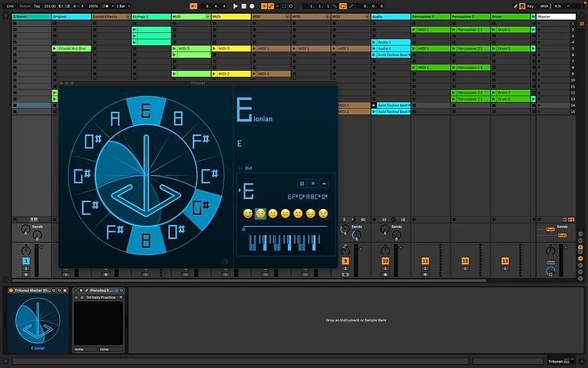Viewport: 588px width, 368px height.
Task: Select the crying emoji mood
Action: click(323, 214)
